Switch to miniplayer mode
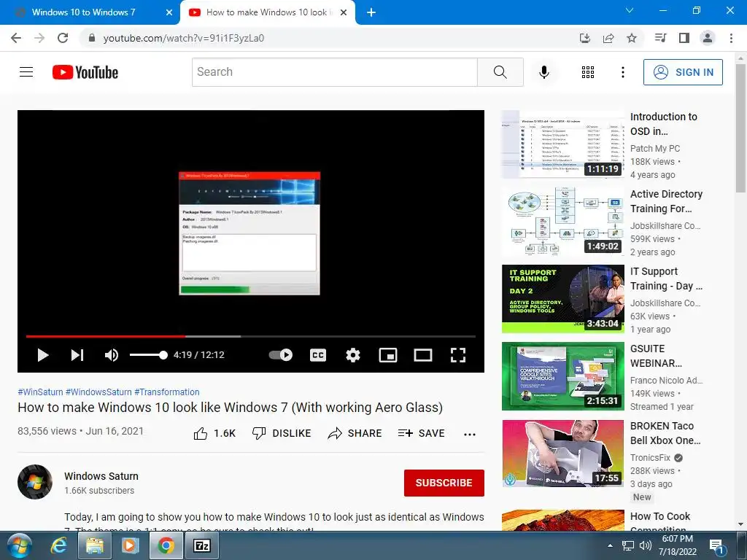The image size is (747, 560). point(388,355)
